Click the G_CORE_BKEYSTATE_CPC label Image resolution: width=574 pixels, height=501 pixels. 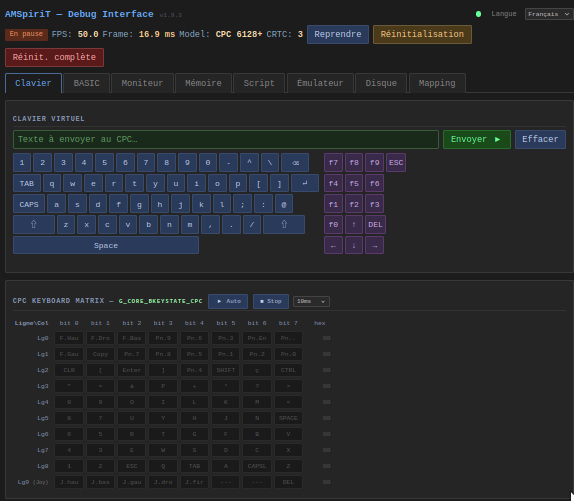(160, 301)
